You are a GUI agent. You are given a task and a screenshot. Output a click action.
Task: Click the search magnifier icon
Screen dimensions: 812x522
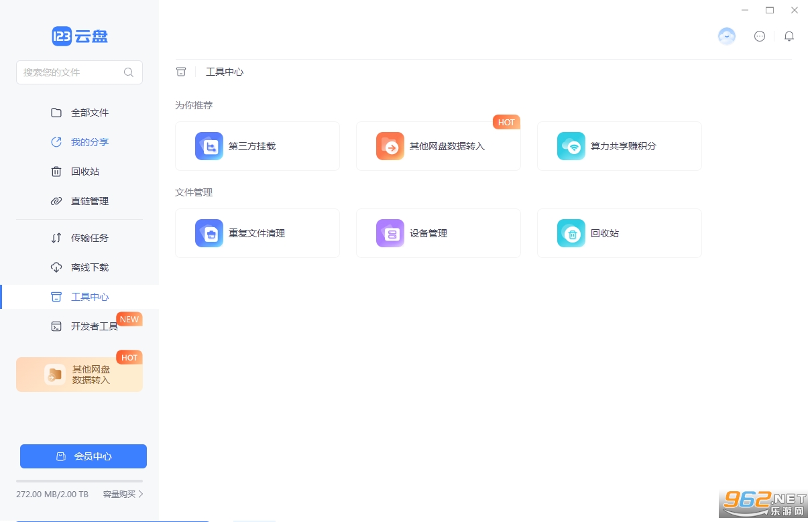click(129, 72)
